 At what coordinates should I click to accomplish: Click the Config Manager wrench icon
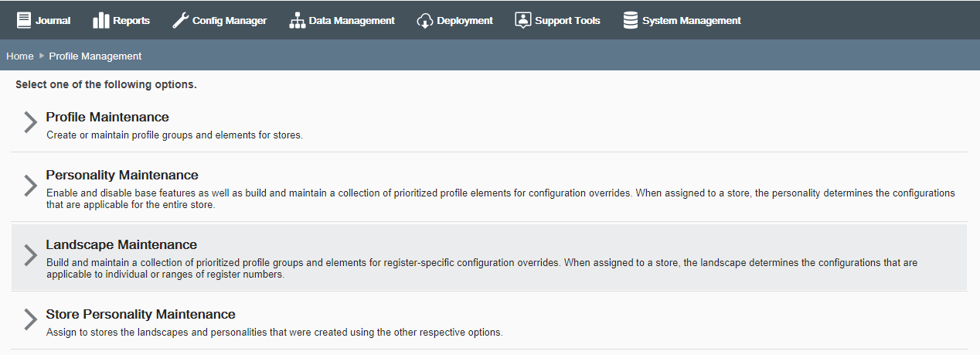point(180,20)
